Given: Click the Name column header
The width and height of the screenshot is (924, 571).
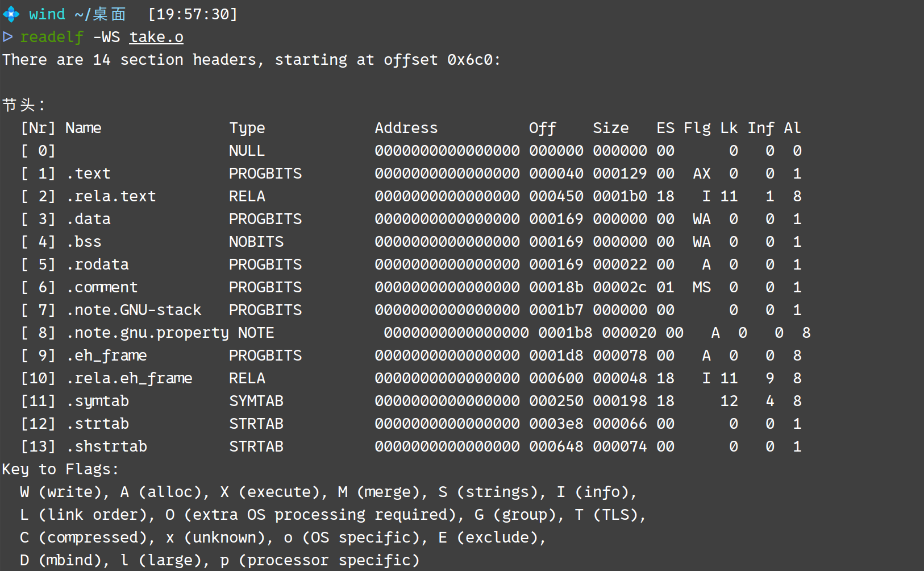Looking at the screenshot, I should [83, 128].
